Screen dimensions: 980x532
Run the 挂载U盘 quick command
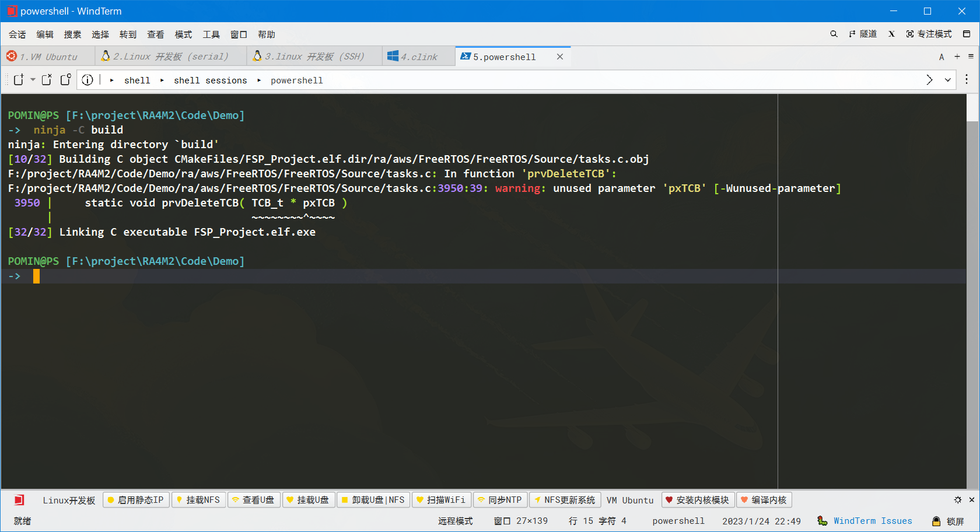pos(308,500)
